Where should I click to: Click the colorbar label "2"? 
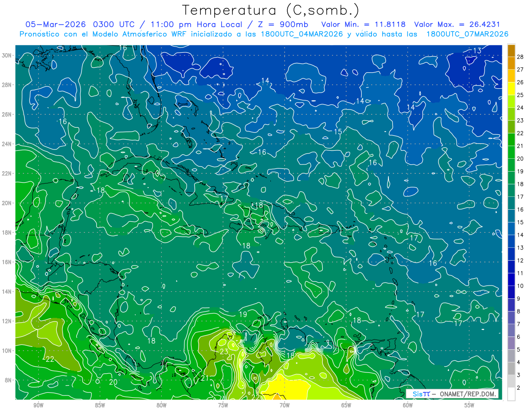519,388
